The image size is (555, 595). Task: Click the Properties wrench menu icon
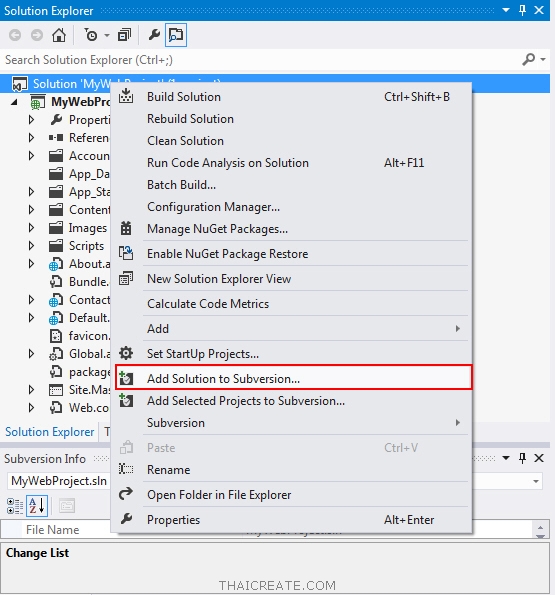(x=126, y=519)
